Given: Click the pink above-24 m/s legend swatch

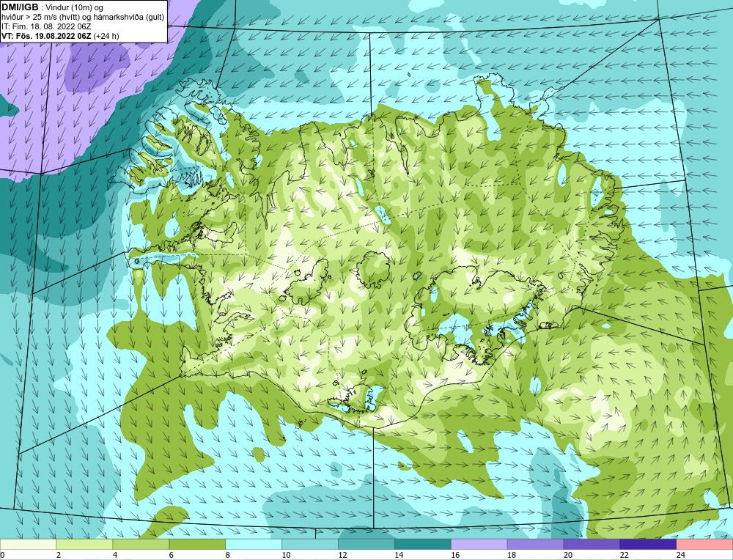Looking at the screenshot, I should click(x=704, y=544).
